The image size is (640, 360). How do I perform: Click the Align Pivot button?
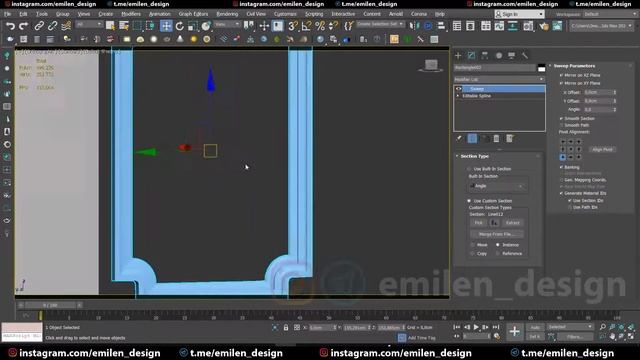click(x=602, y=150)
